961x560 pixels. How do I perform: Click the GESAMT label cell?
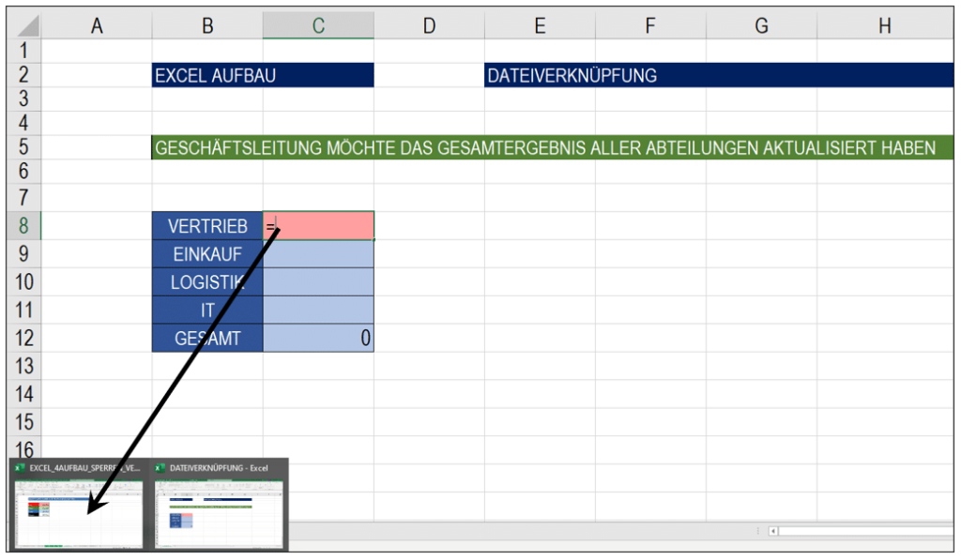pos(207,338)
